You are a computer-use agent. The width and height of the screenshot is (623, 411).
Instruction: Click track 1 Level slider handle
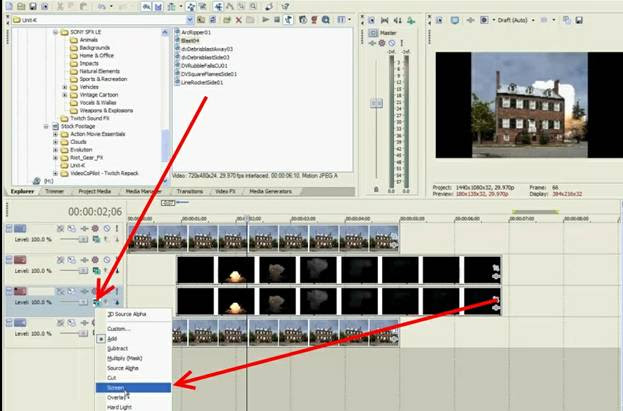pyautogui.click(x=83, y=239)
